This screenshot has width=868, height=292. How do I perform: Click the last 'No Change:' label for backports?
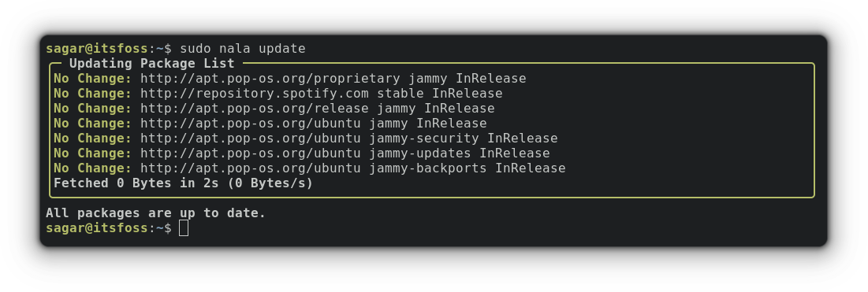tap(93, 168)
